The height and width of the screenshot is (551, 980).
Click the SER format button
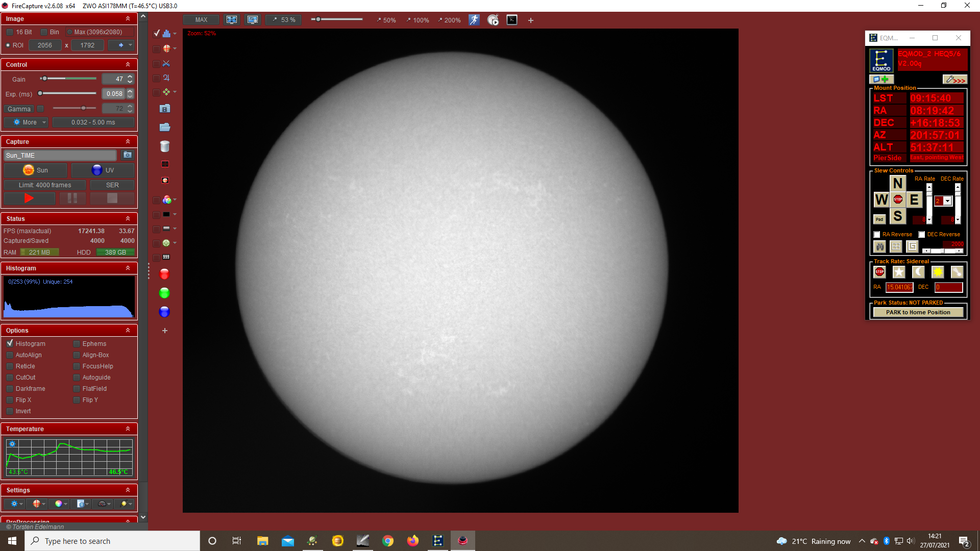[112, 185]
